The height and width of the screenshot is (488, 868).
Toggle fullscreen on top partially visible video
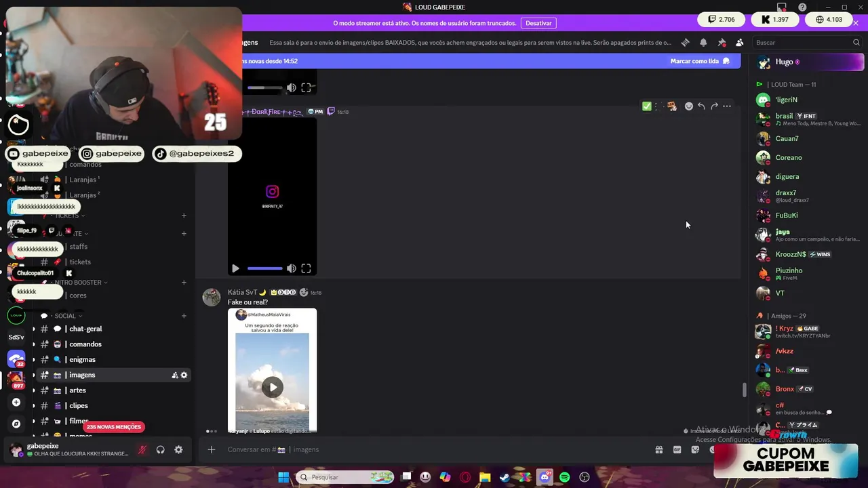click(x=306, y=87)
